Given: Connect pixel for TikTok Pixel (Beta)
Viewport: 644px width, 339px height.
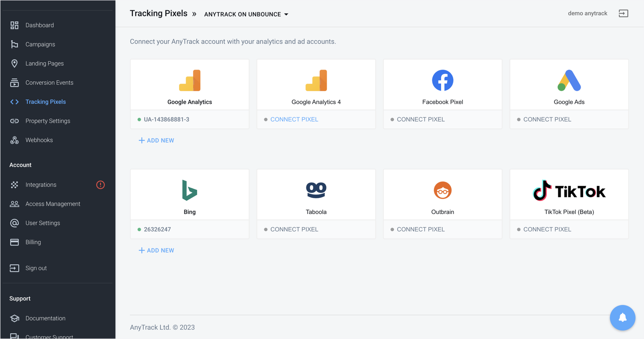Looking at the screenshot, I should [x=547, y=229].
